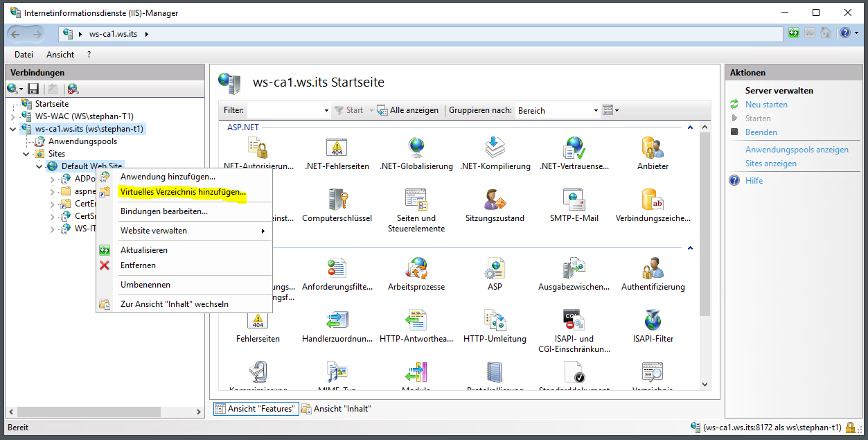The height and width of the screenshot is (440, 868).
Task: Open the Verbindungszeichenfolgen feature icon
Action: (x=653, y=200)
